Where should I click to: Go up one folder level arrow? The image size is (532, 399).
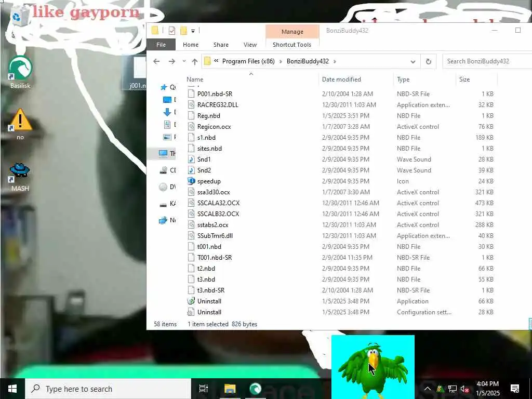[x=194, y=61]
